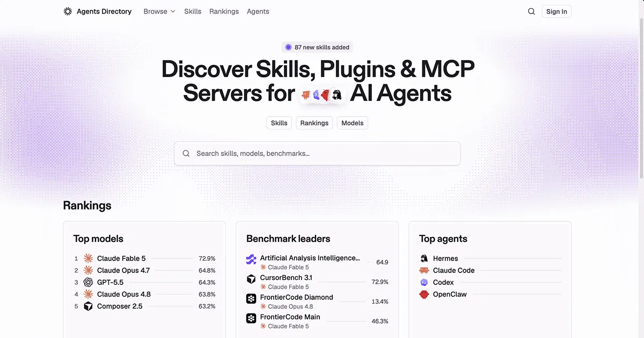This screenshot has height=338, width=644.
Task: Open the Claude Code agent entry
Action: coord(490,270)
